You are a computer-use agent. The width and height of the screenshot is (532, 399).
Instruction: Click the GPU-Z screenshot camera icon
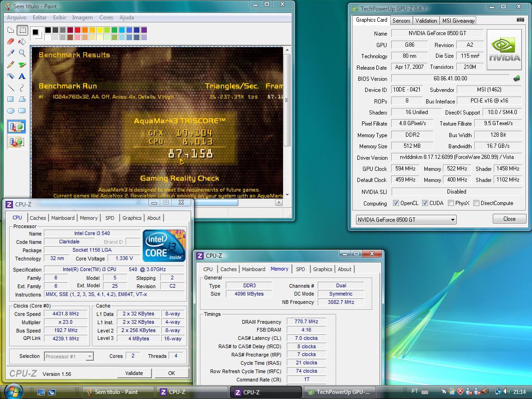pos(520,20)
